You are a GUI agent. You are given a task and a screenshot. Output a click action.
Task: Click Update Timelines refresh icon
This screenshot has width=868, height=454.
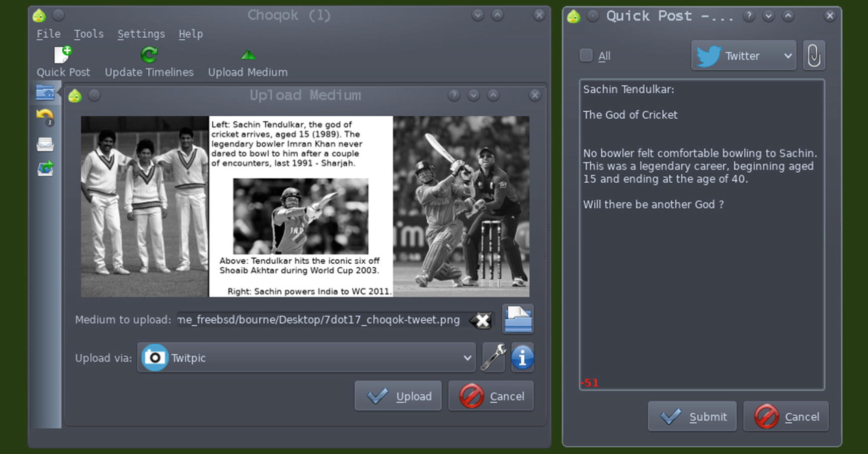tap(149, 55)
